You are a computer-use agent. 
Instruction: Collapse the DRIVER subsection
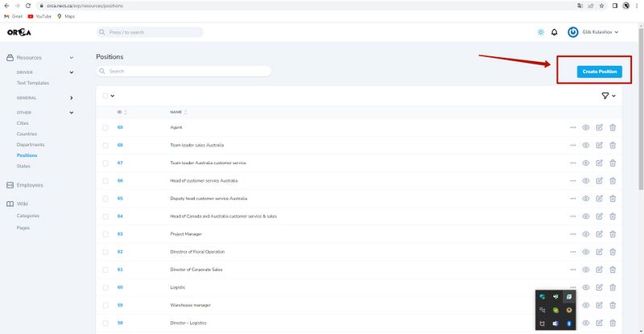pos(72,72)
